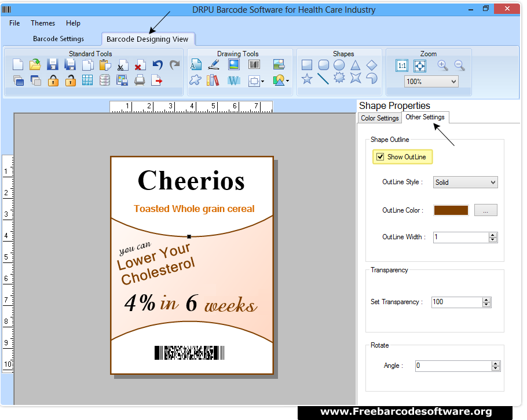
Task: Create a new blank label document
Action: point(18,64)
